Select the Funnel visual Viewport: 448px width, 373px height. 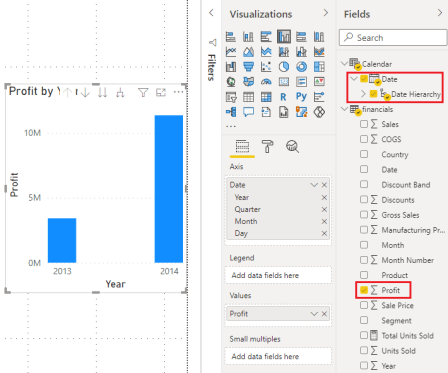pyautogui.click(x=248, y=67)
